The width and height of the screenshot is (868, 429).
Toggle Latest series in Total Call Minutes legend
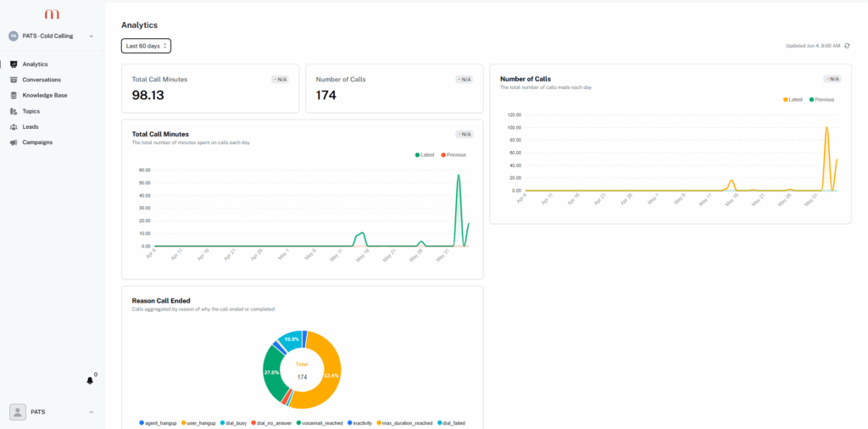pyautogui.click(x=426, y=154)
